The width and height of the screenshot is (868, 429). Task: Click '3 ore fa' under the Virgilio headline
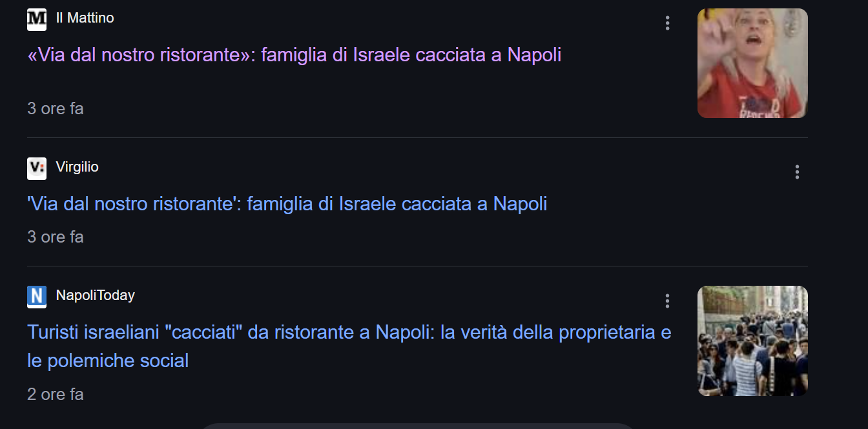coord(56,237)
